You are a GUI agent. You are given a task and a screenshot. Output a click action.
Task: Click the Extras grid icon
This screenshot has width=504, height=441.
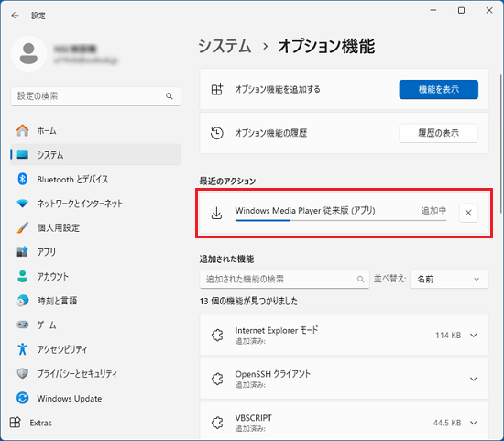click(15, 423)
